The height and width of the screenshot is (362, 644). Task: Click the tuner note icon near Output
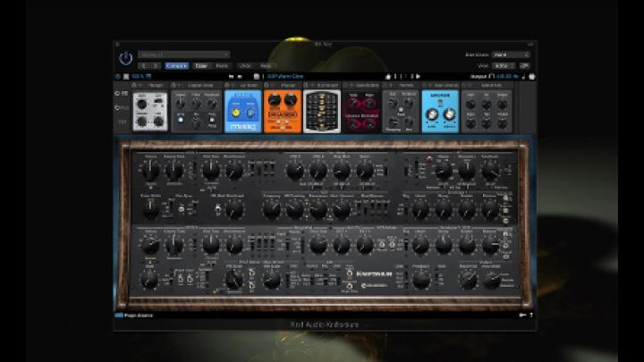(x=524, y=76)
